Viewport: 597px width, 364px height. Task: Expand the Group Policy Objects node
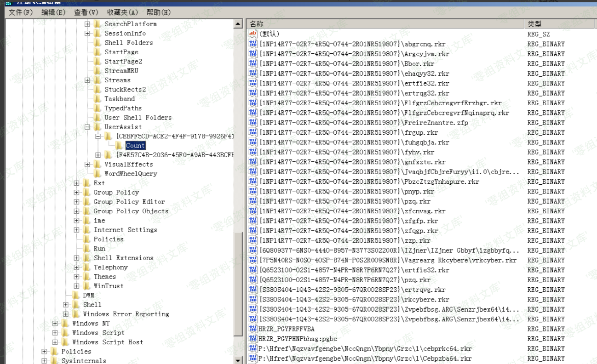pos(76,211)
